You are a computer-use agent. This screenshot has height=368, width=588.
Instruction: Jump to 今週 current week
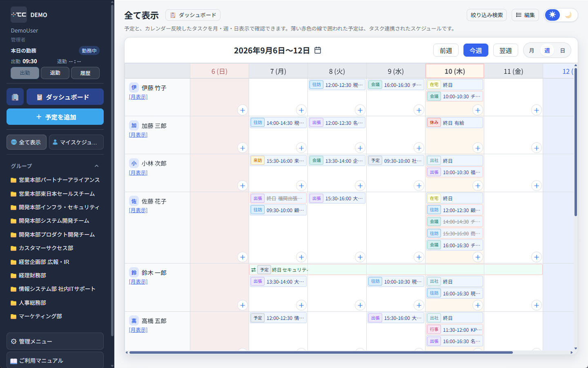pyautogui.click(x=476, y=51)
